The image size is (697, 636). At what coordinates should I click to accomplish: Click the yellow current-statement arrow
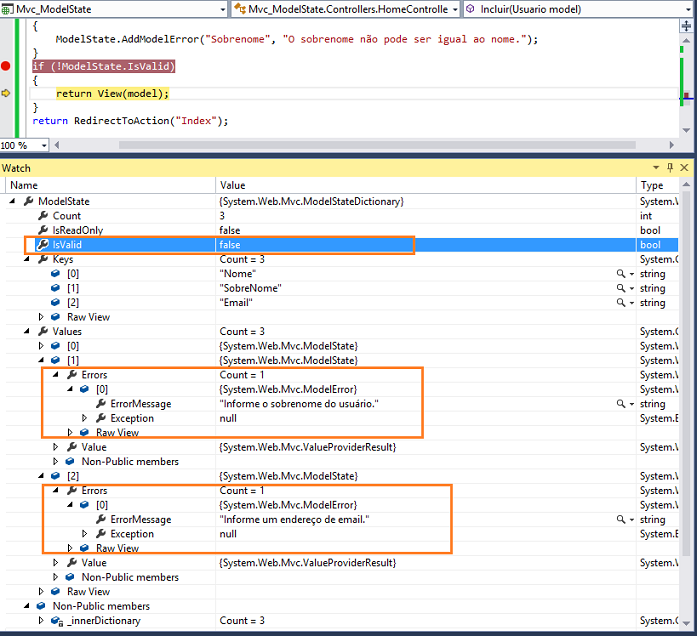[x=6, y=93]
